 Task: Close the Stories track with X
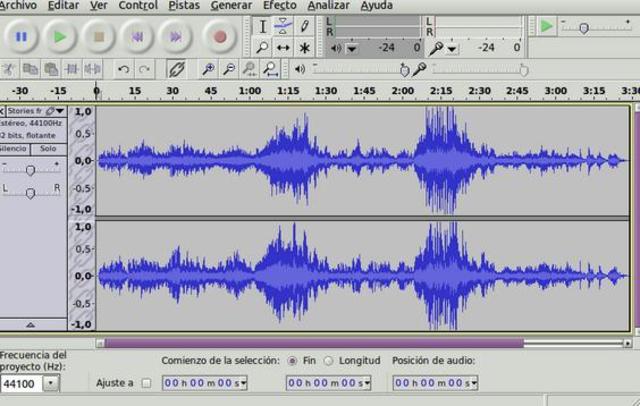[x=2, y=111]
